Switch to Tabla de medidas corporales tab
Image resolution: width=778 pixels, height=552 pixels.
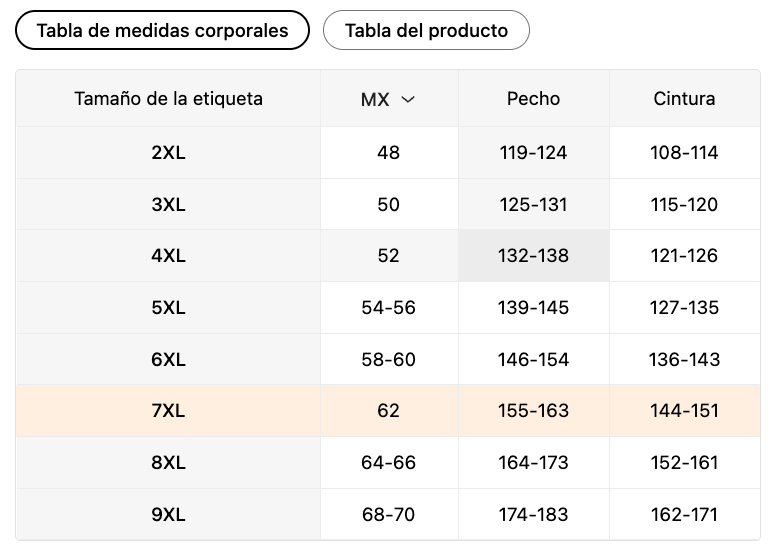coord(162,30)
